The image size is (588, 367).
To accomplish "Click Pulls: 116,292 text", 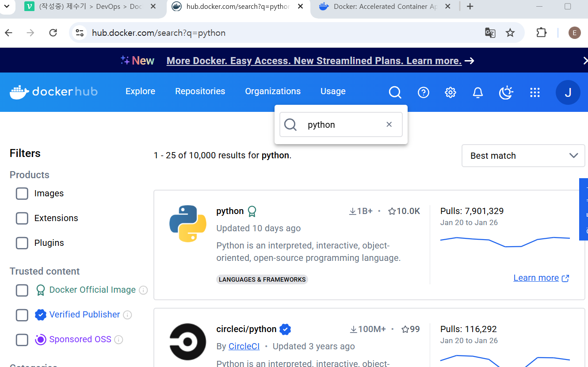I will [x=468, y=329].
